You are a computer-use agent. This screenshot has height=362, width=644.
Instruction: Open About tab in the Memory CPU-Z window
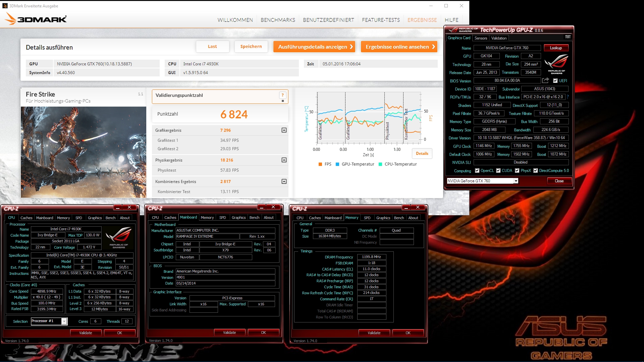point(413,218)
